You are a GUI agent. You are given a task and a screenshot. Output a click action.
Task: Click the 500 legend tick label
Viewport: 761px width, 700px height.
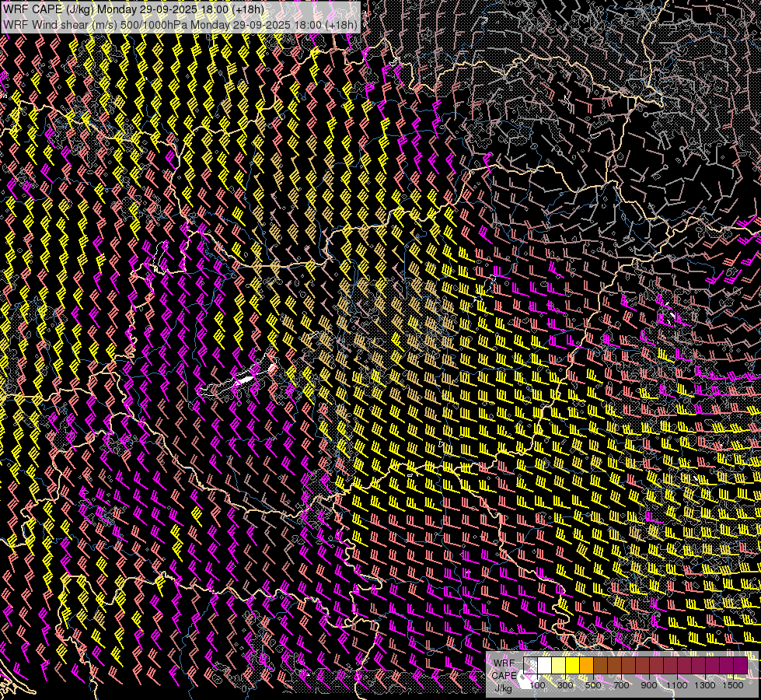[x=593, y=685]
